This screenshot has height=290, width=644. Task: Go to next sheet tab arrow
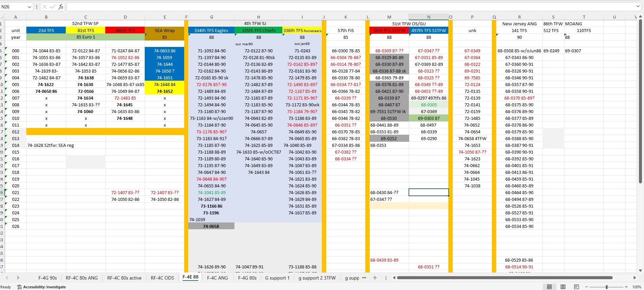click(x=18, y=278)
